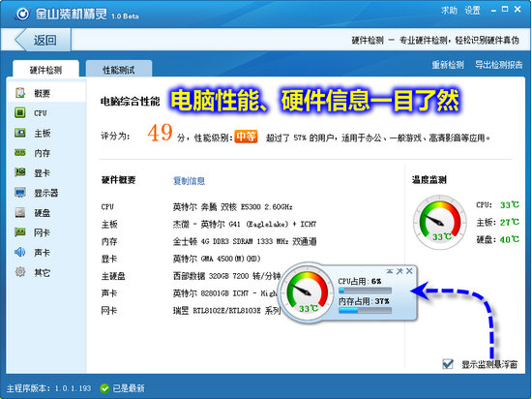Image resolution: width=532 pixels, height=399 pixels.
Task: Click the 概要 overview clipboard icon
Action: (x=20, y=93)
